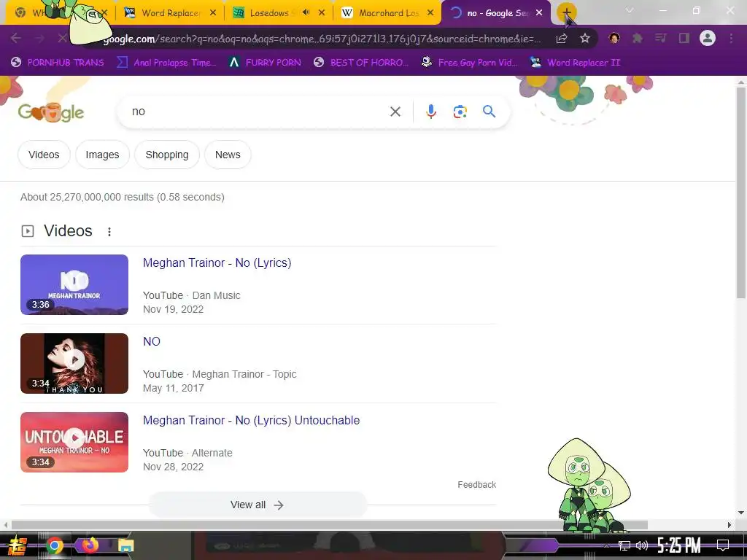Open Chrome three-dot menu
The width and height of the screenshot is (747, 560).
click(731, 38)
